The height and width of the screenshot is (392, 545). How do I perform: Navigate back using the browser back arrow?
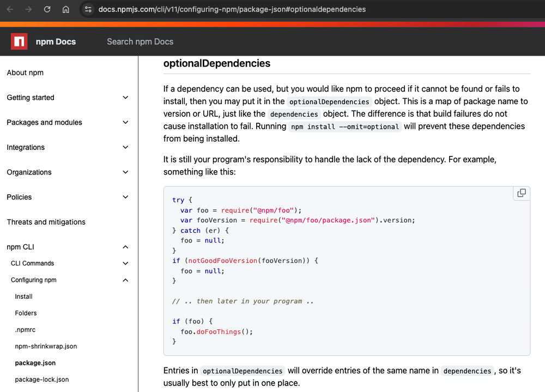point(9,9)
